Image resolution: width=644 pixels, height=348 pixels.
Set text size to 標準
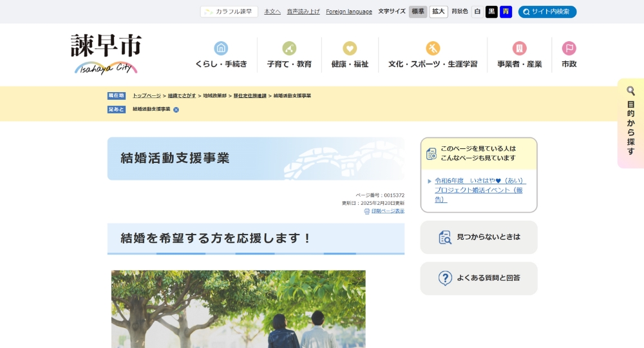pyautogui.click(x=418, y=12)
